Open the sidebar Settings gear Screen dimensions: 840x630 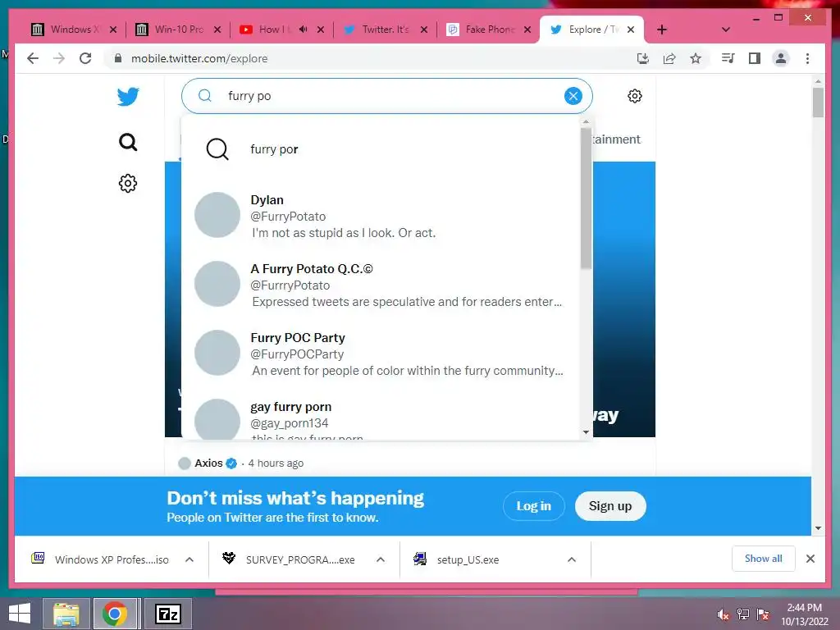click(128, 183)
